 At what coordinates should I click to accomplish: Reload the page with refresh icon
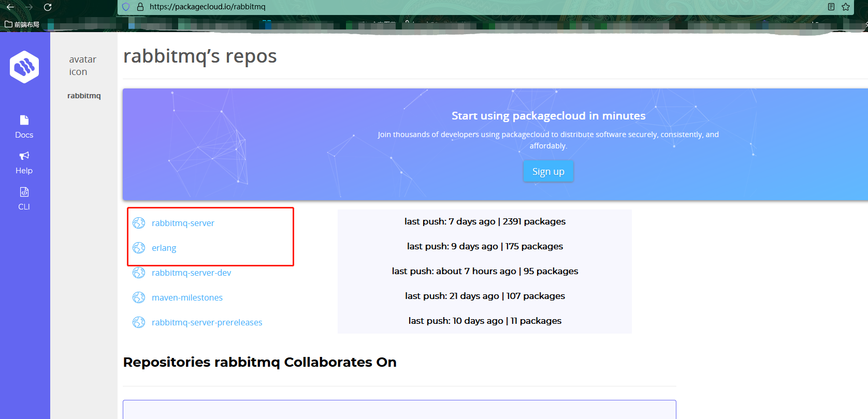(48, 7)
